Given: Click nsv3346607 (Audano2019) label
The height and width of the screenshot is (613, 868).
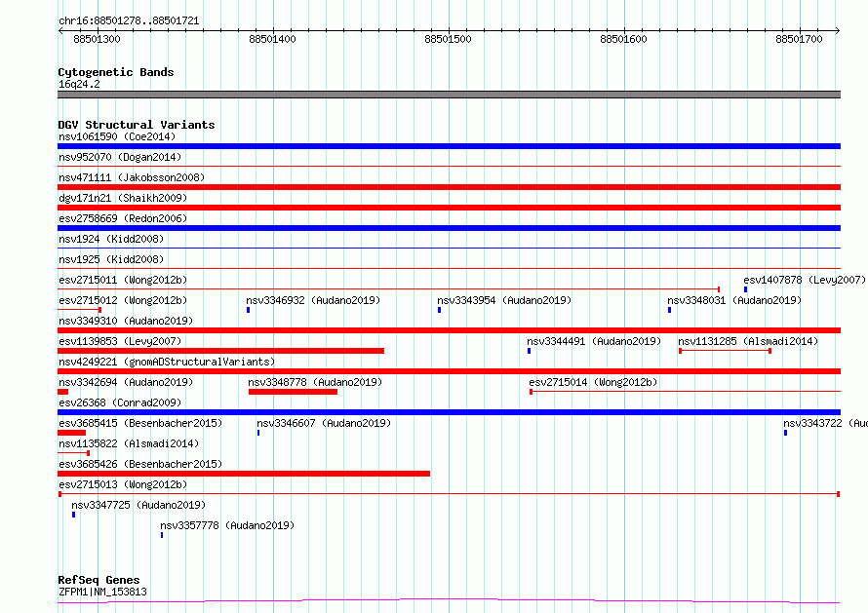Looking at the screenshot, I should (x=324, y=423).
